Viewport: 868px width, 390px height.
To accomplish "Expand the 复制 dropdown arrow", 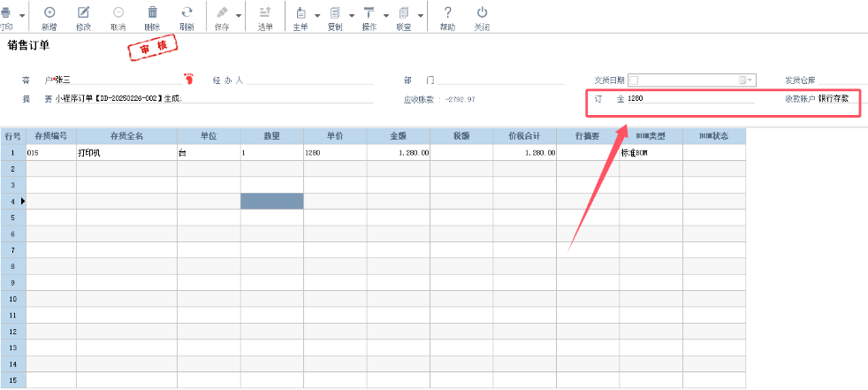I will [x=352, y=16].
